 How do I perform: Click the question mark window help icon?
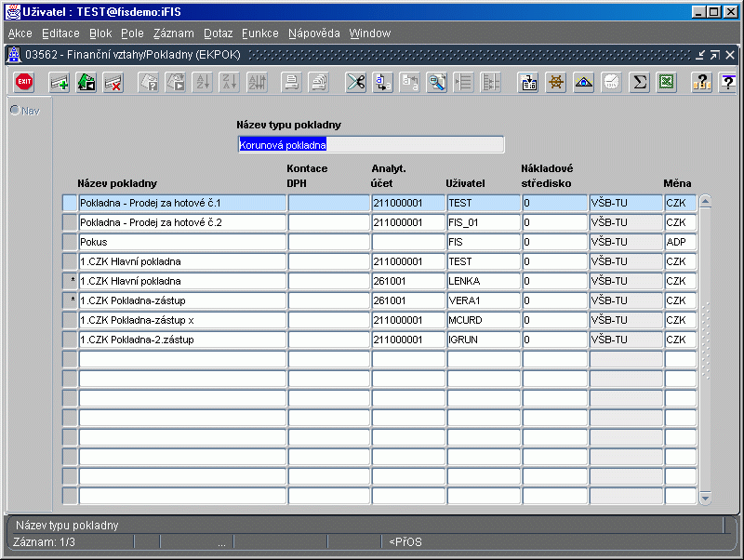tap(728, 83)
